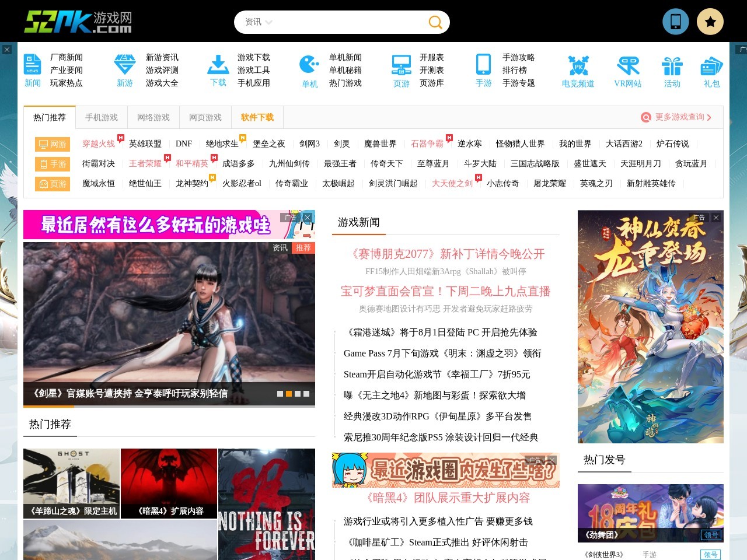
Task: Expand 更多游戏查询 for more games
Action: pyautogui.click(x=677, y=117)
